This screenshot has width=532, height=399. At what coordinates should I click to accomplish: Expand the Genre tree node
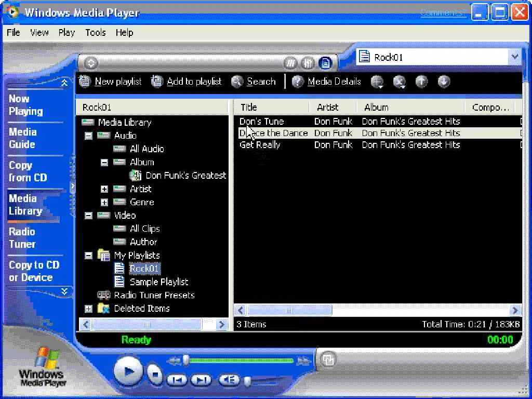(x=104, y=202)
